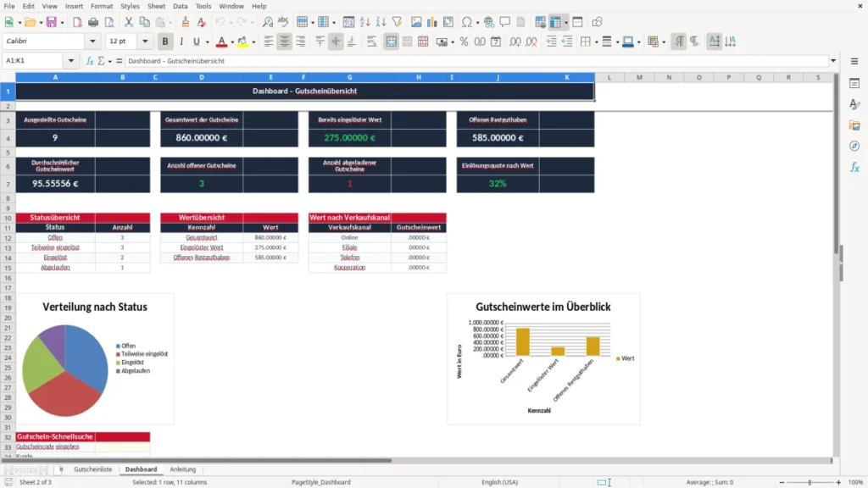Insert chart icon in toolbar
The width and height of the screenshot is (868, 488).
pos(431,22)
